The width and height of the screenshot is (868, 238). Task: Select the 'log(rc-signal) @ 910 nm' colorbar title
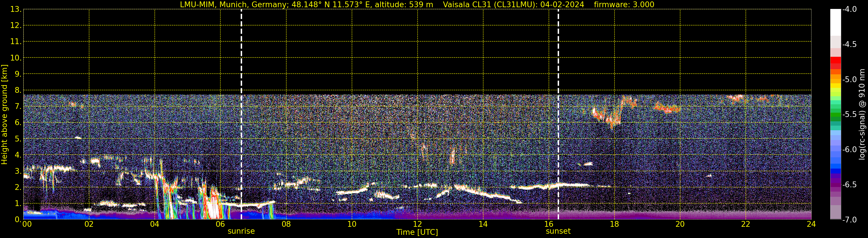coord(862,115)
